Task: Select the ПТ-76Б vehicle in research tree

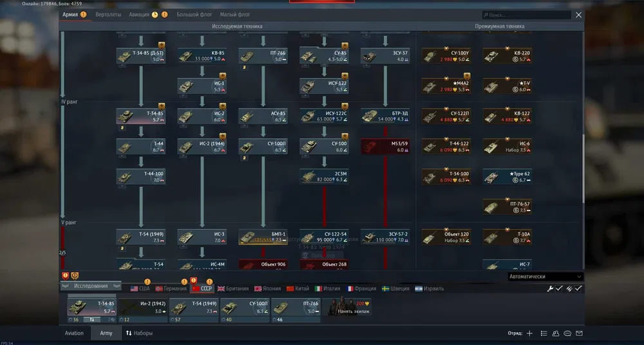Action: 263,56
